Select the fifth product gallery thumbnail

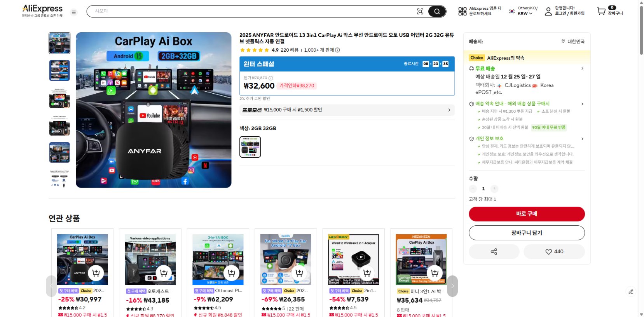coord(59,152)
